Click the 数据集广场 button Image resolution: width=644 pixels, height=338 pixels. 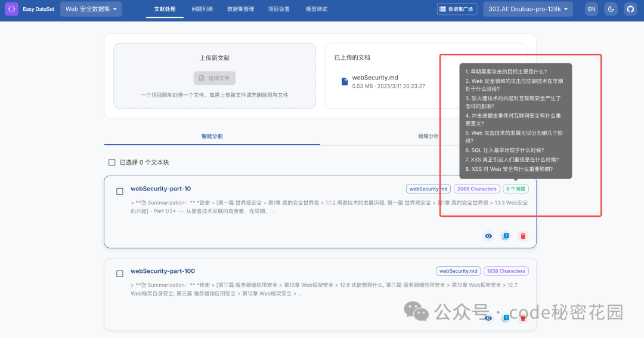tap(457, 9)
